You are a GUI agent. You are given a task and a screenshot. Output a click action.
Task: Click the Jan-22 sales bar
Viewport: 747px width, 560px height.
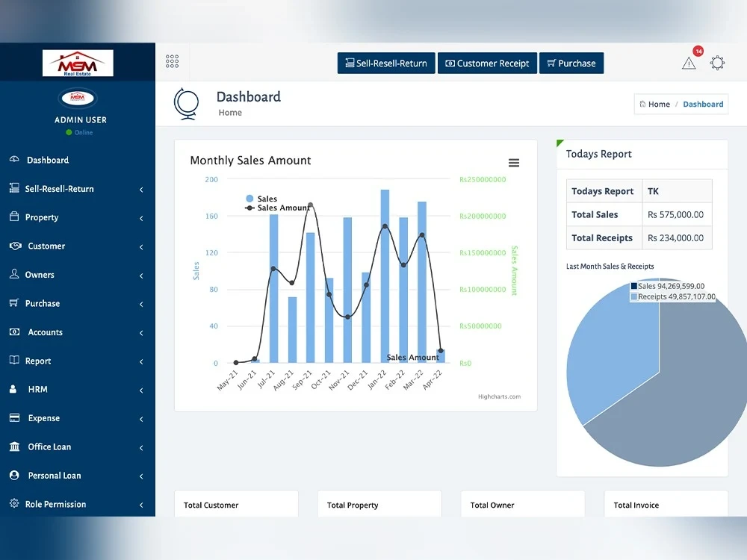tap(385, 276)
